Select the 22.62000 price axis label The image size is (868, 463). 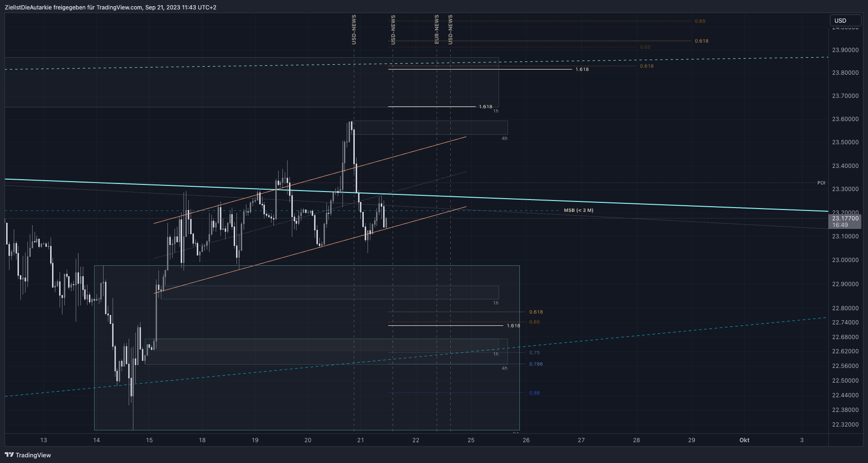pos(845,351)
